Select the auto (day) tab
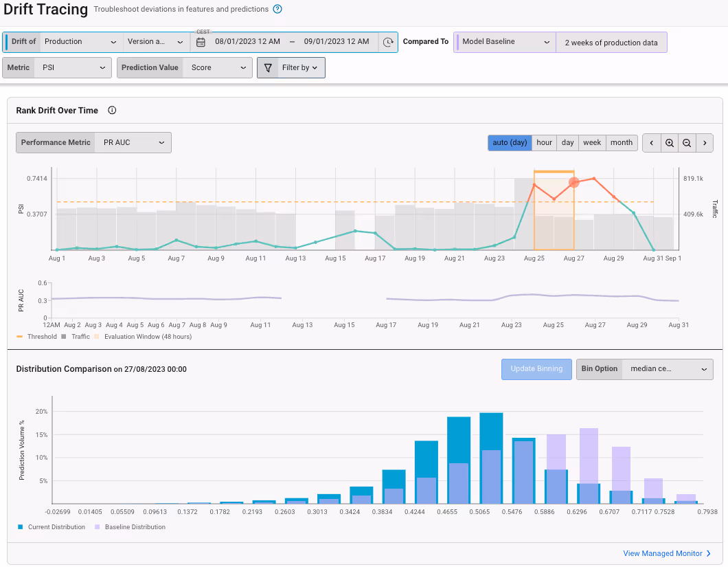Image resolution: width=728 pixels, height=567 pixels. [510, 143]
